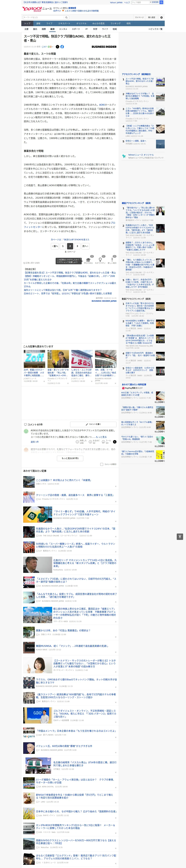Select the 速報 tab in navigation bar

click(x=38, y=24)
